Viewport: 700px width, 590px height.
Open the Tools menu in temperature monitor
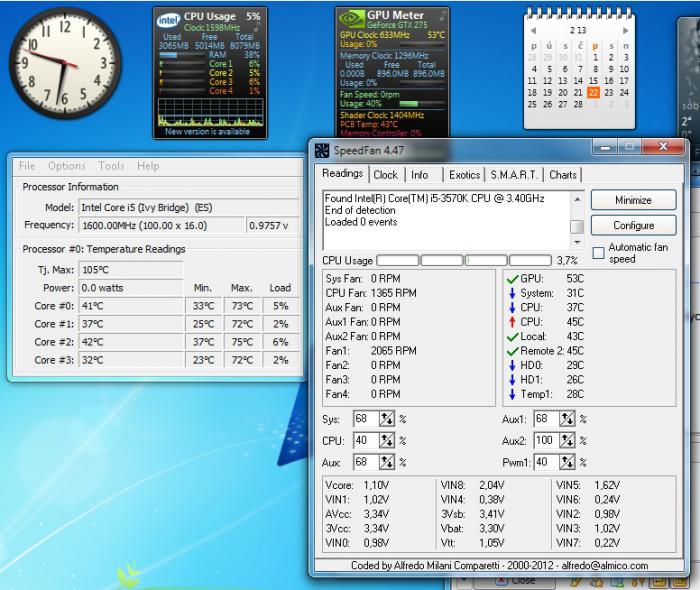pos(111,166)
